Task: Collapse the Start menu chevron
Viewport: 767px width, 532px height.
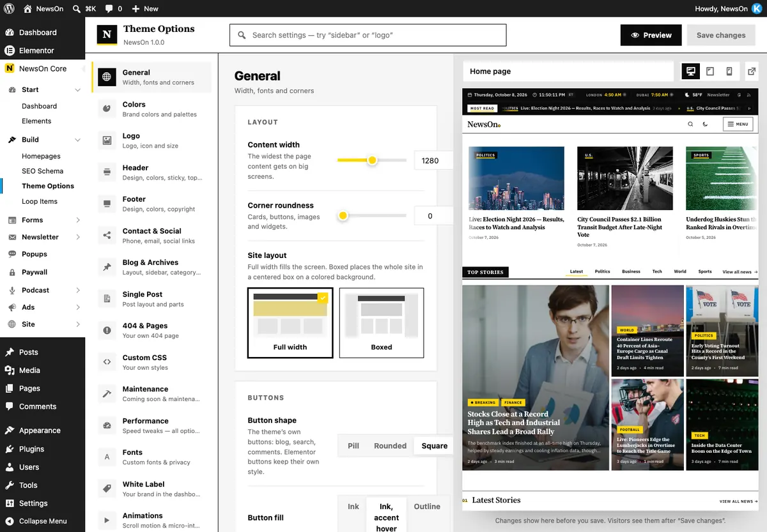Action: (78, 90)
